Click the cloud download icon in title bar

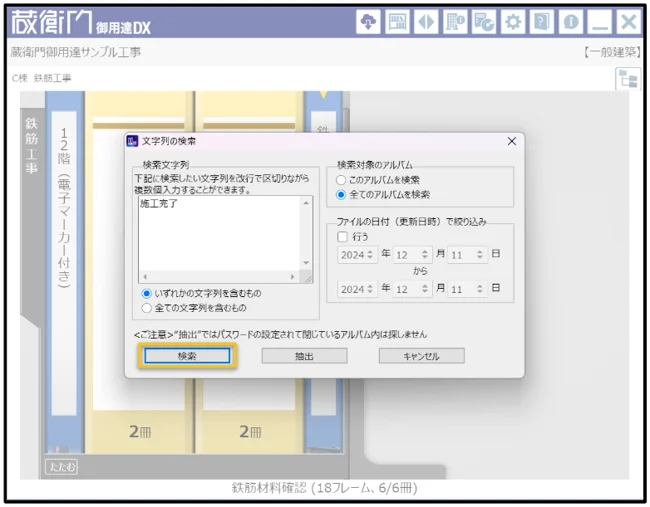pos(368,22)
